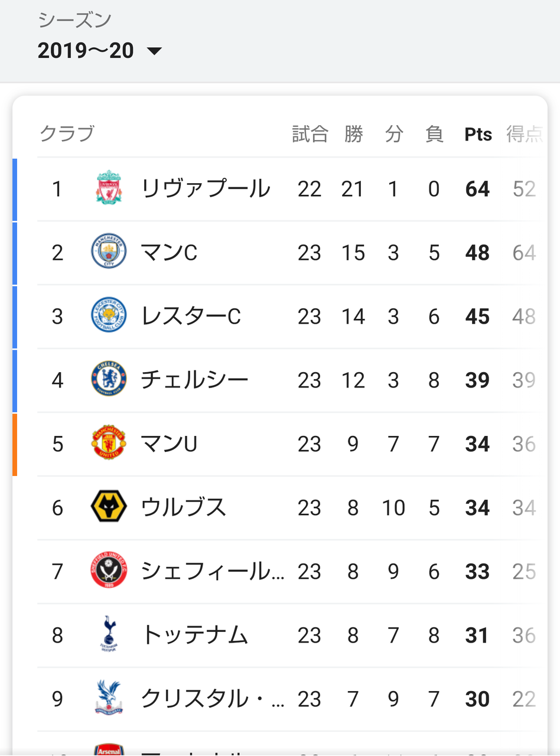Viewport: 560px width, 756px height.
Task: Open the レスターC team name
Action: (x=191, y=317)
